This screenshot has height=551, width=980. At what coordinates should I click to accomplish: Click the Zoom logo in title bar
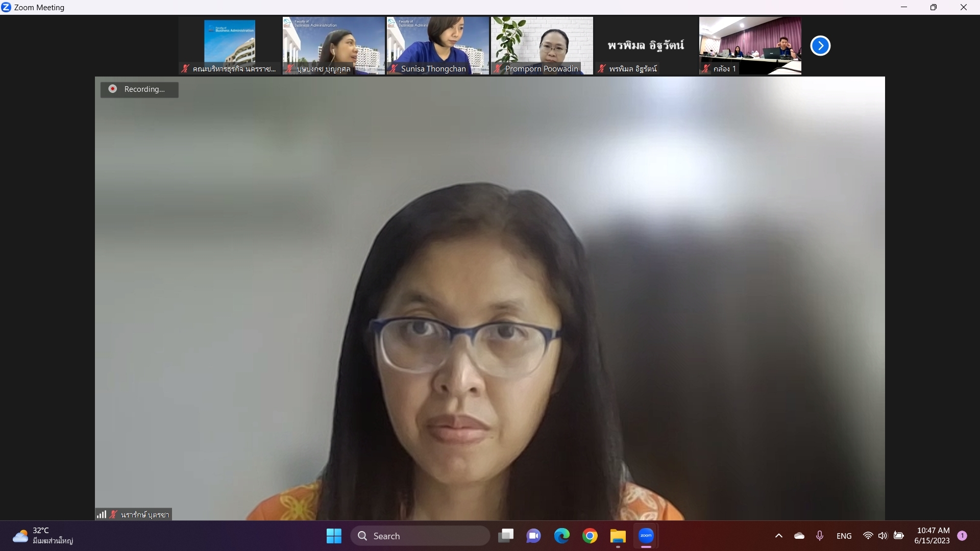click(x=6, y=7)
